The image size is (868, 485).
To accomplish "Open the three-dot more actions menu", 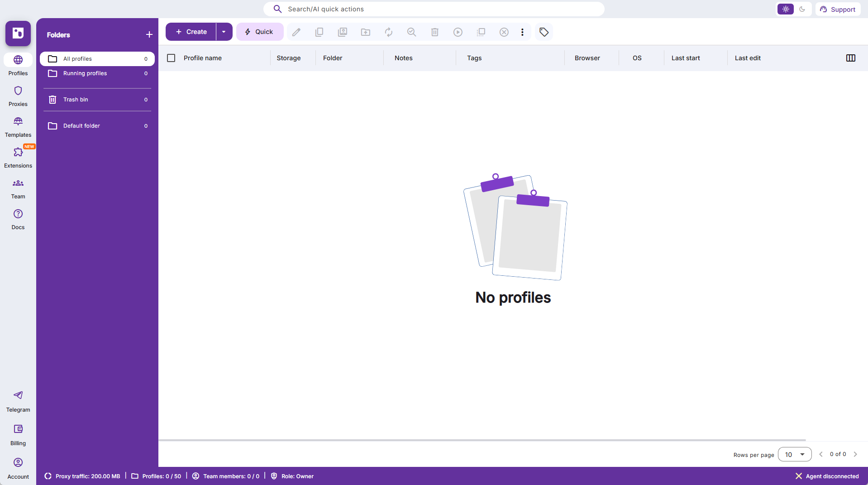I will (x=522, y=32).
